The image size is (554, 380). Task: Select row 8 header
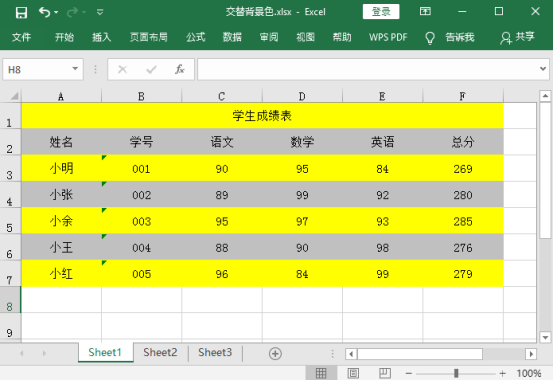click(10, 300)
